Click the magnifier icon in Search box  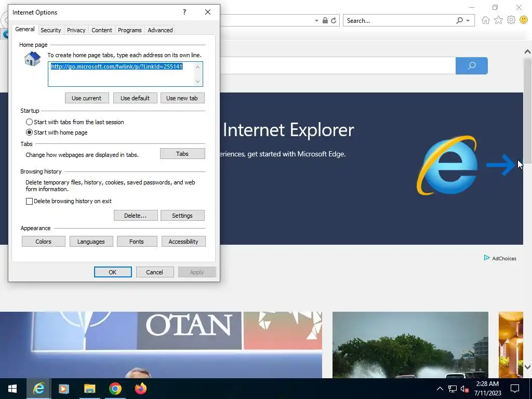(x=459, y=20)
